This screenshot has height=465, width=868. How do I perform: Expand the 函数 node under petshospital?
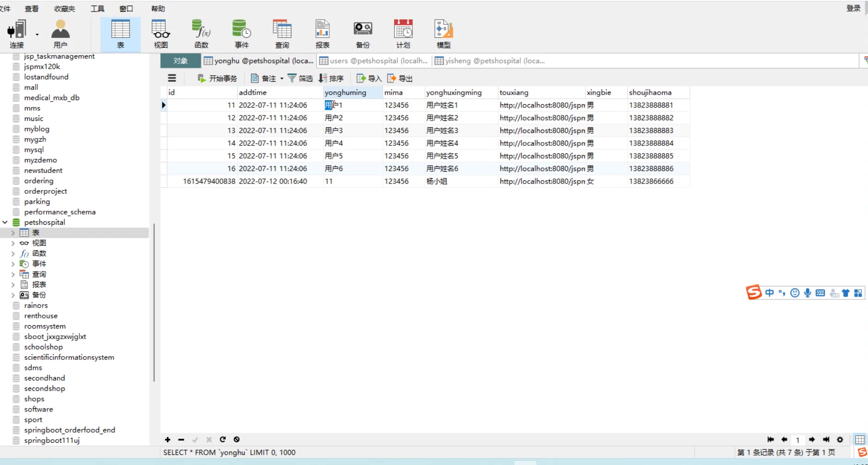coord(13,253)
